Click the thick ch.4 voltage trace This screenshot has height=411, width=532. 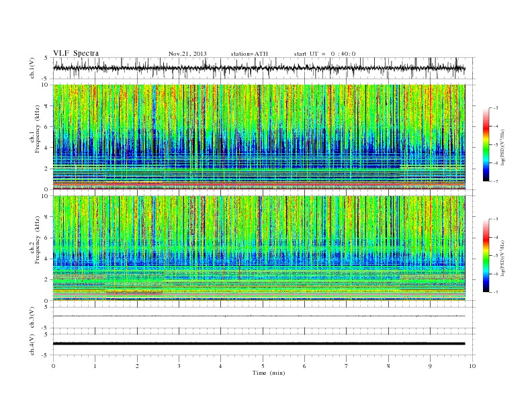coord(259,344)
